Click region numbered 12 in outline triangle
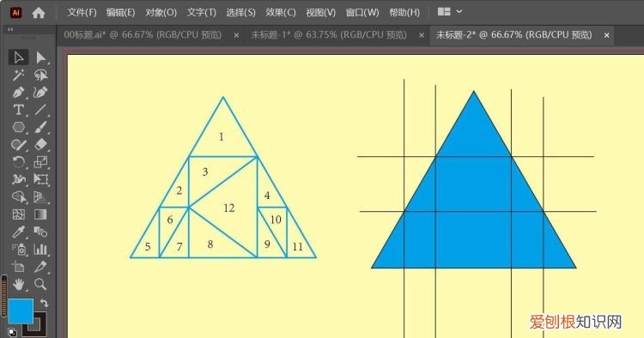 coord(228,208)
